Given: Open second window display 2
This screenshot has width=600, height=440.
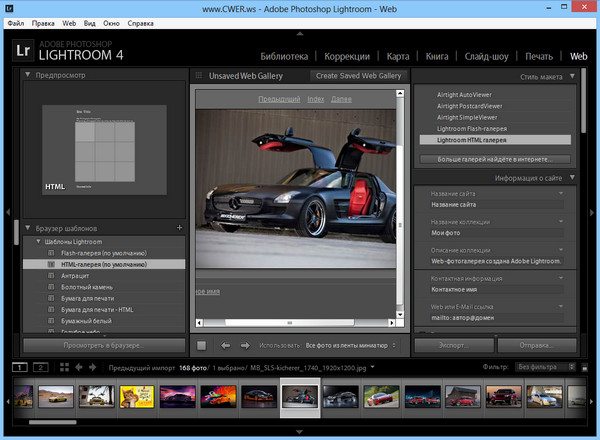Looking at the screenshot, I should (x=40, y=367).
